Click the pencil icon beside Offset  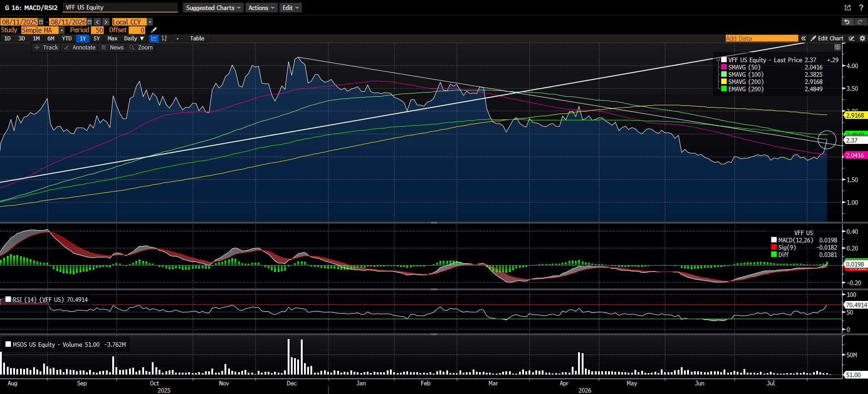pyautogui.click(x=154, y=30)
